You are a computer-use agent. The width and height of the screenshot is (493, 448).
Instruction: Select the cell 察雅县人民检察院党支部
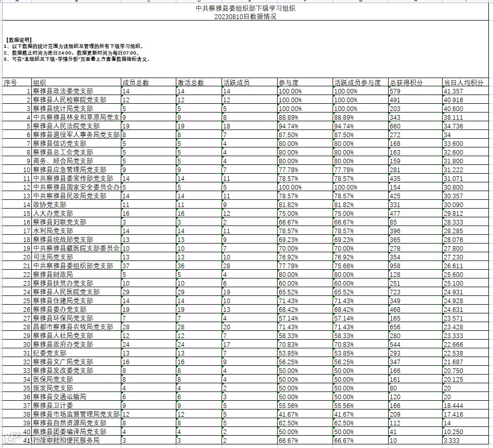click(77, 100)
